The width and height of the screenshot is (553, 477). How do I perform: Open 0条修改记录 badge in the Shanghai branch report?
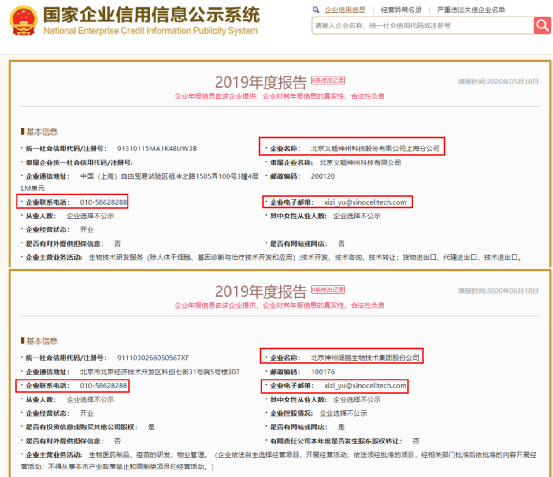pos(328,80)
